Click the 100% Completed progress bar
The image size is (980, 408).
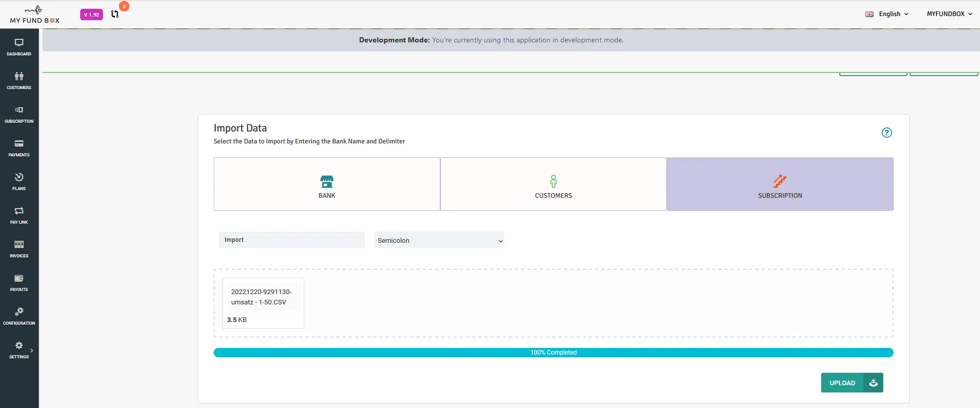pyautogui.click(x=554, y=353)
